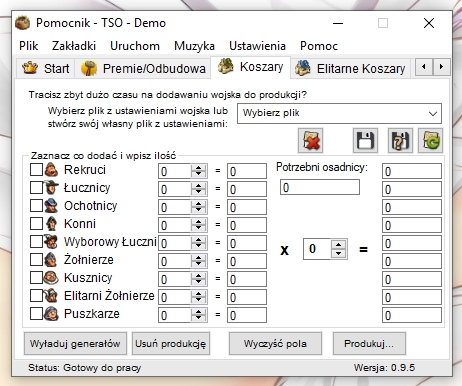Click the Elitarni Żołnierze portrait icon
Viewport: 462px width, 386px height.
51,295
